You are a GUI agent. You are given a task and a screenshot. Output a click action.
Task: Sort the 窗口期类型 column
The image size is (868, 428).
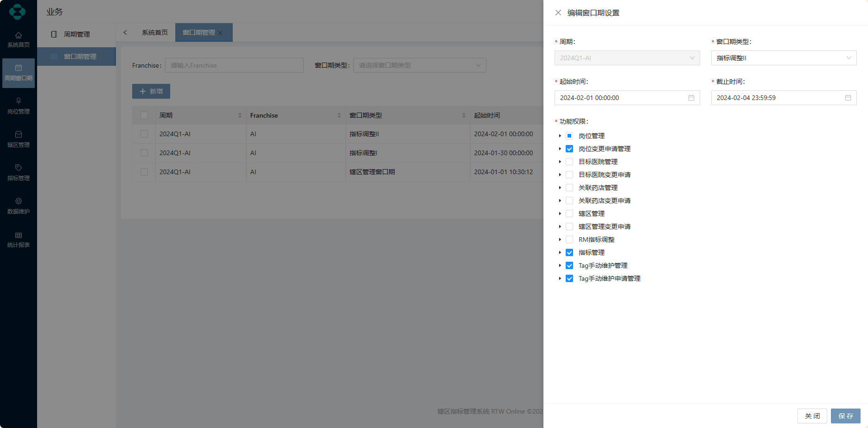pyautogui.click(x=464, y=115)
